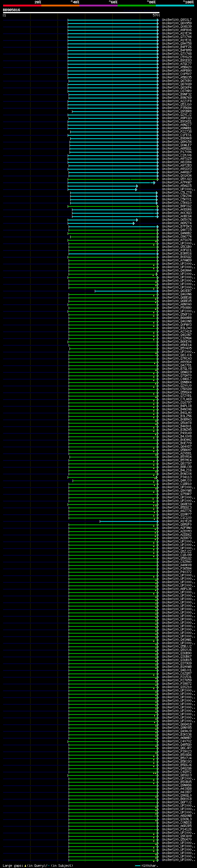Viewport: 197px width, 868px height.
Task: Select the UniRef100_Q9SBR8 hit label
Action: point(177,111)
